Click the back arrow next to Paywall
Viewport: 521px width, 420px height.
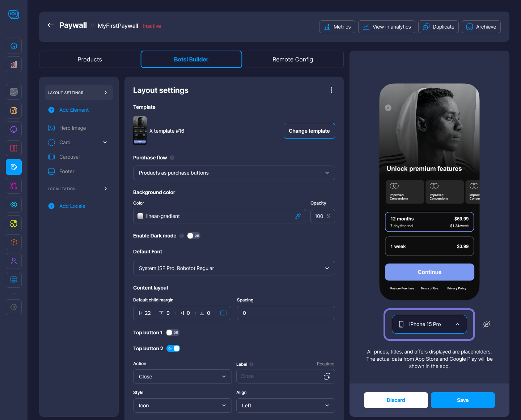51,25
